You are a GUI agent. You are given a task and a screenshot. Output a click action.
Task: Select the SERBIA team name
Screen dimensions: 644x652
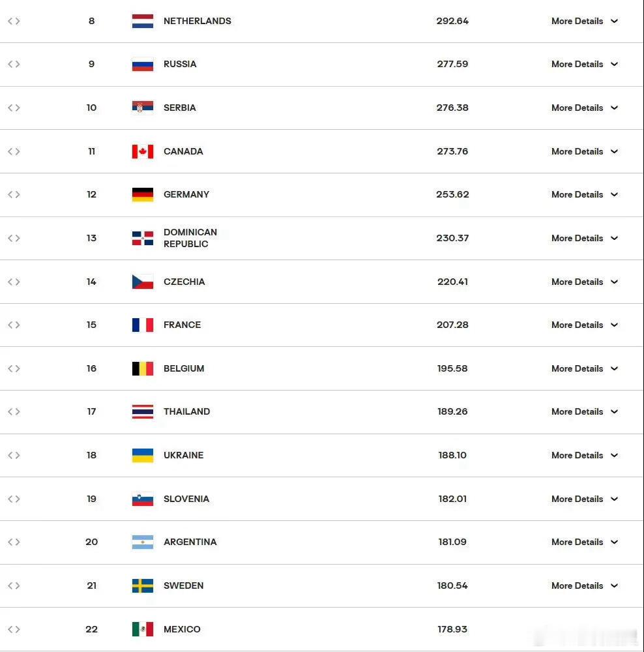[180, 108]
